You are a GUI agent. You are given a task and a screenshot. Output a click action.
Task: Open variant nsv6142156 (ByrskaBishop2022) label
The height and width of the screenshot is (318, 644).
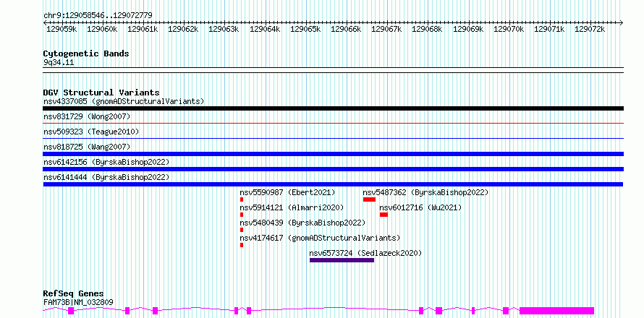point(106,162)
